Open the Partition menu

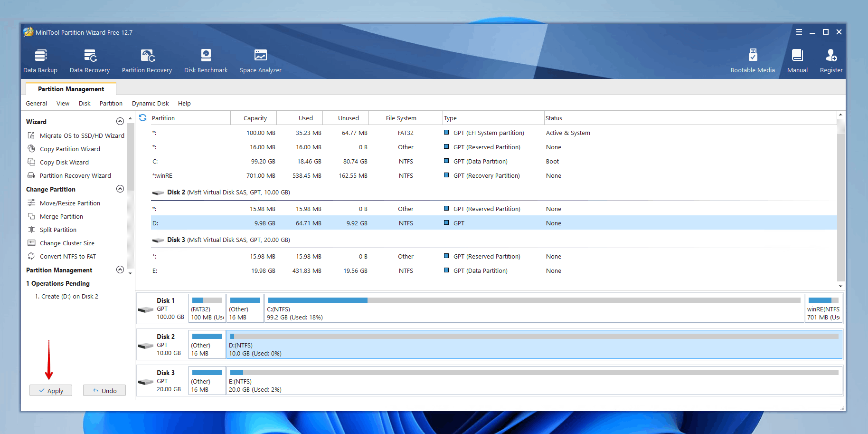click(111, 103)
